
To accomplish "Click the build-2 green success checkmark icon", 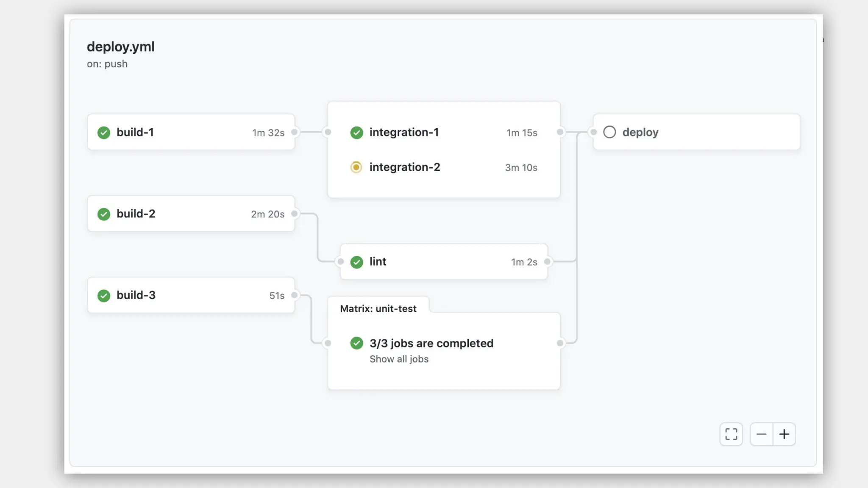I will click(104, 214).
